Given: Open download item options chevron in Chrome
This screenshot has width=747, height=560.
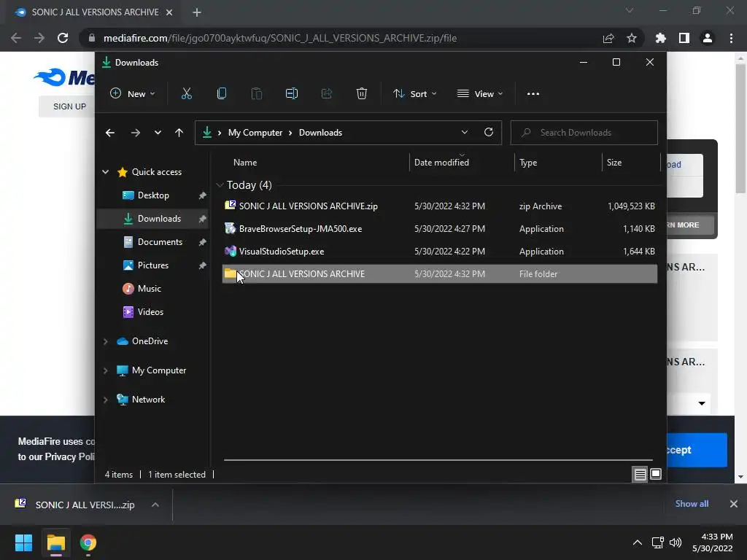Looking at the screenshot, I should pyautogui.click(x=155, y=505).
